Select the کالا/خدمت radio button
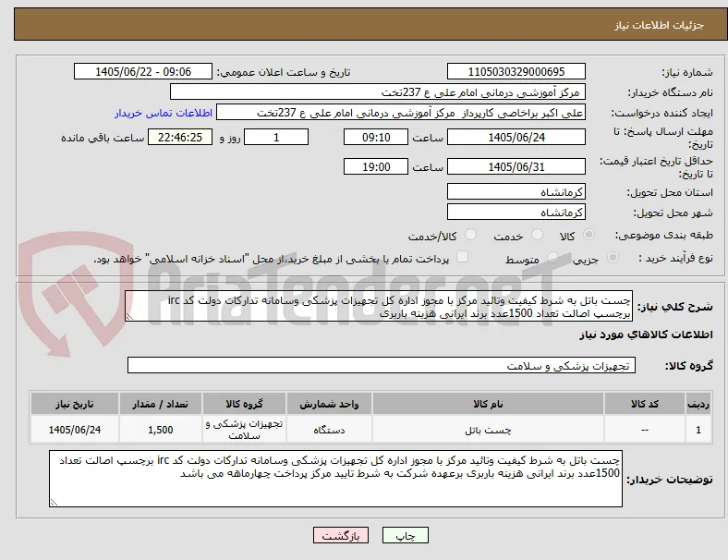728x560 pixels. [470, 235]
